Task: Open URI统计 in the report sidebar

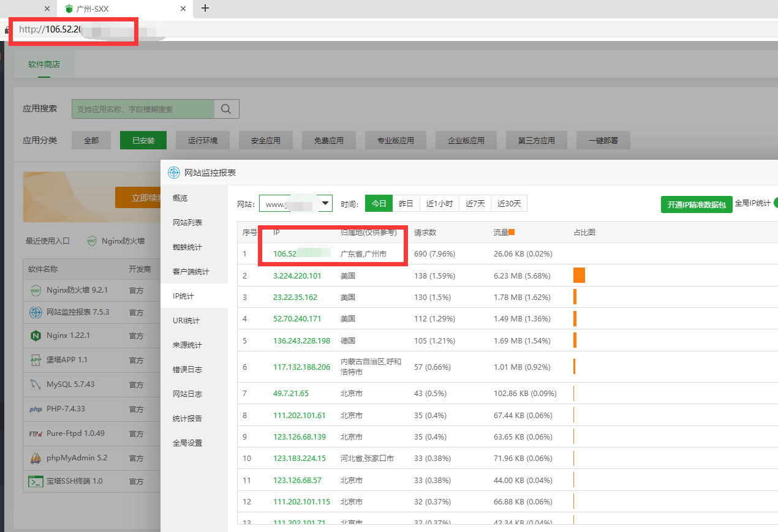Action: click(x=194, y=321)
